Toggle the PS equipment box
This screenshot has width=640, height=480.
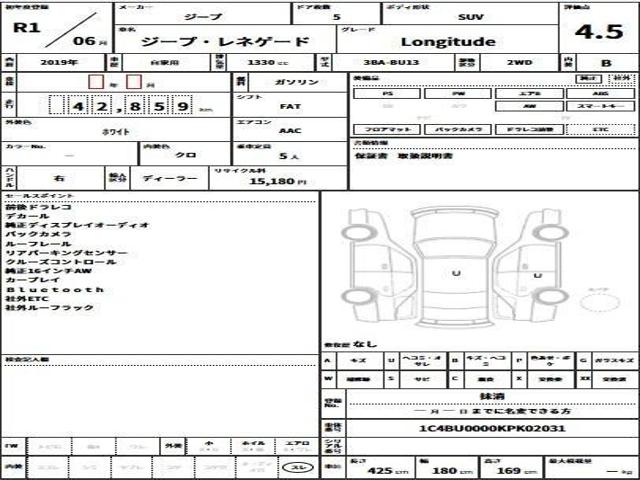tap(387, 93)
